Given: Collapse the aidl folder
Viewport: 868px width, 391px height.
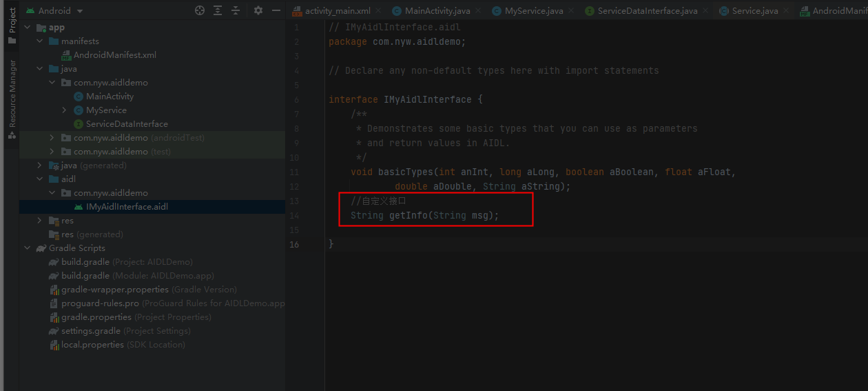Looking at the screenshot, I should pyautogui.click(x=40, y=179).
